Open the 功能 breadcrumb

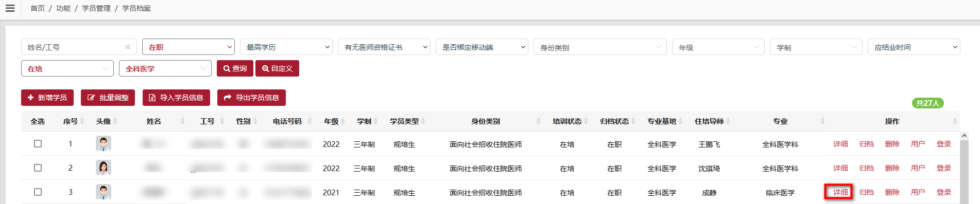pyautogui.click(x=63, y=8)
